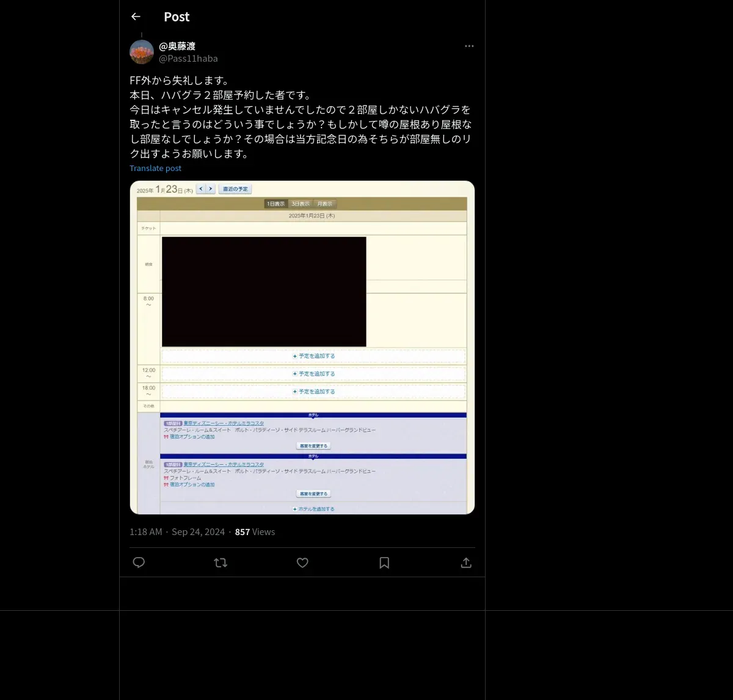
Task: Open the attached schedule screenshot image
Action: click(302, 347)
